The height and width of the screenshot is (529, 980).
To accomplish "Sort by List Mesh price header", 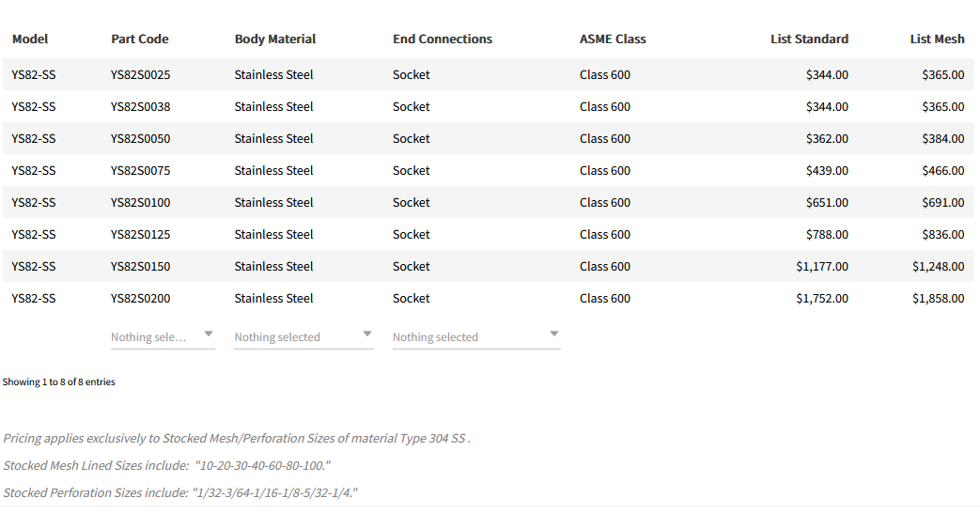I will [937, 39].
